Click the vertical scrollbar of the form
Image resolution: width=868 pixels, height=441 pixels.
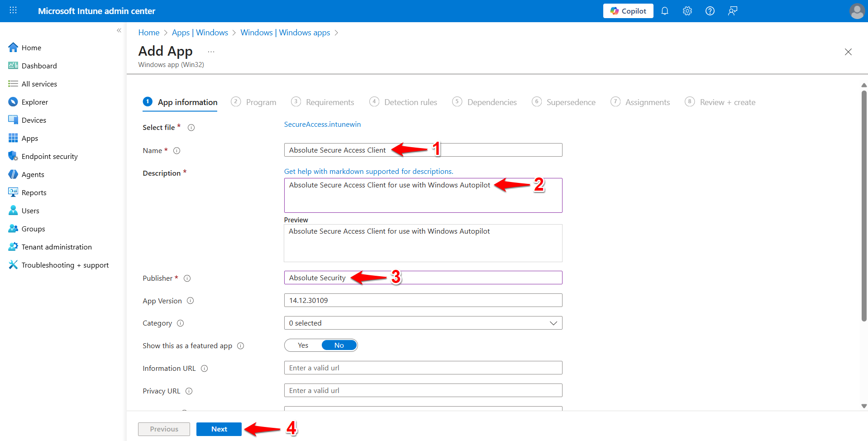[x=864, y=206]
